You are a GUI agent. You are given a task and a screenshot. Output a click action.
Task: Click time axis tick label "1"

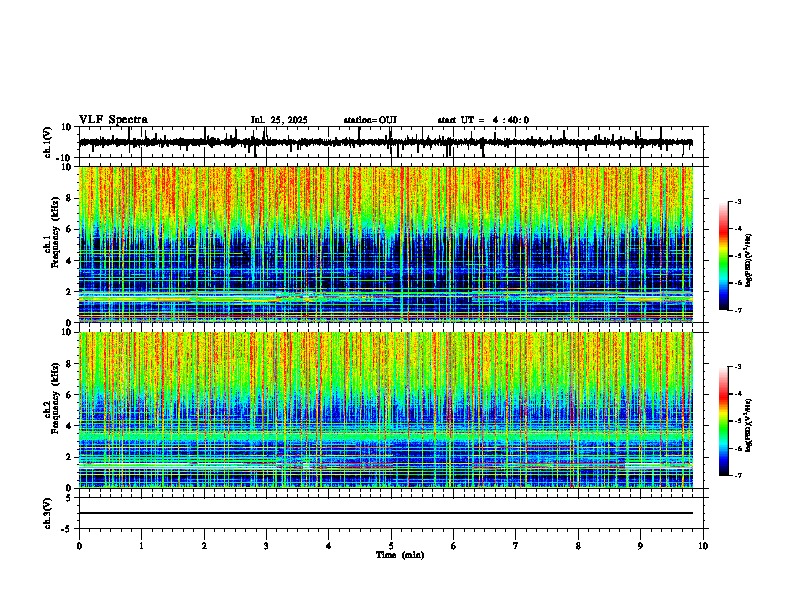tap(141, 546)
